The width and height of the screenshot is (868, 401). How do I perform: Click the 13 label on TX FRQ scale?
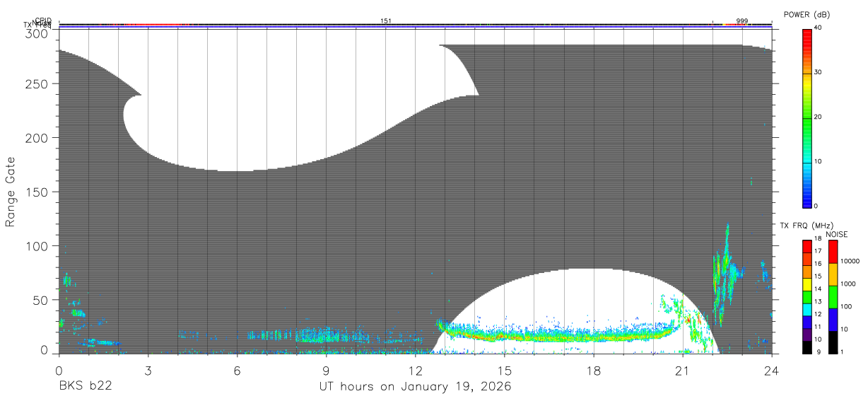(x=819, y=301)
